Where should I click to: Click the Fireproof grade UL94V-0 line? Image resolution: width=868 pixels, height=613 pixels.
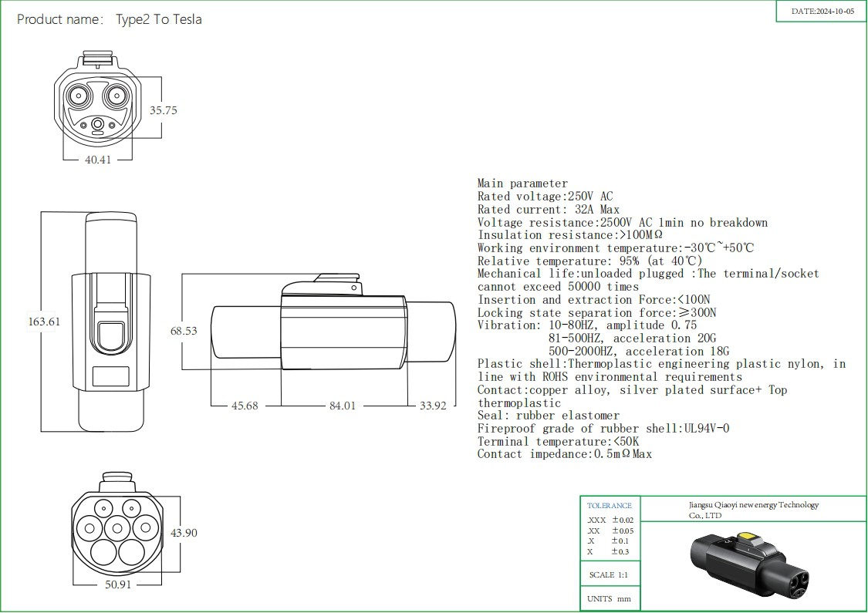tap(603, 429)
